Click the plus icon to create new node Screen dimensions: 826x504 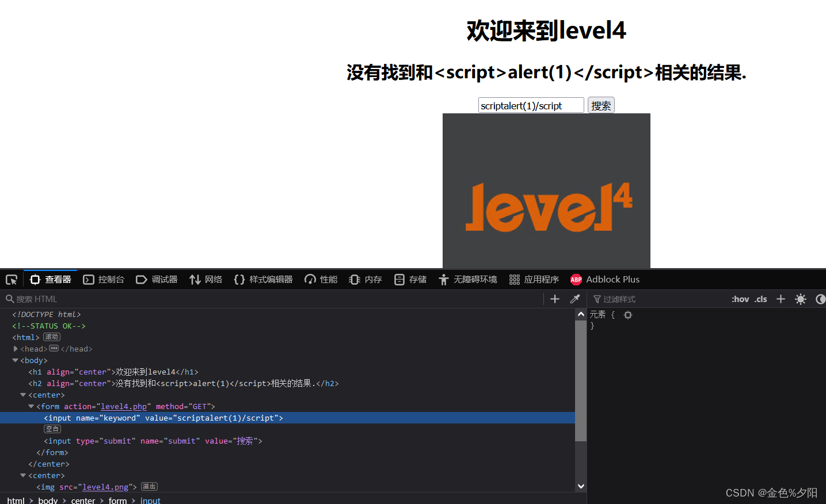point(555,299)
